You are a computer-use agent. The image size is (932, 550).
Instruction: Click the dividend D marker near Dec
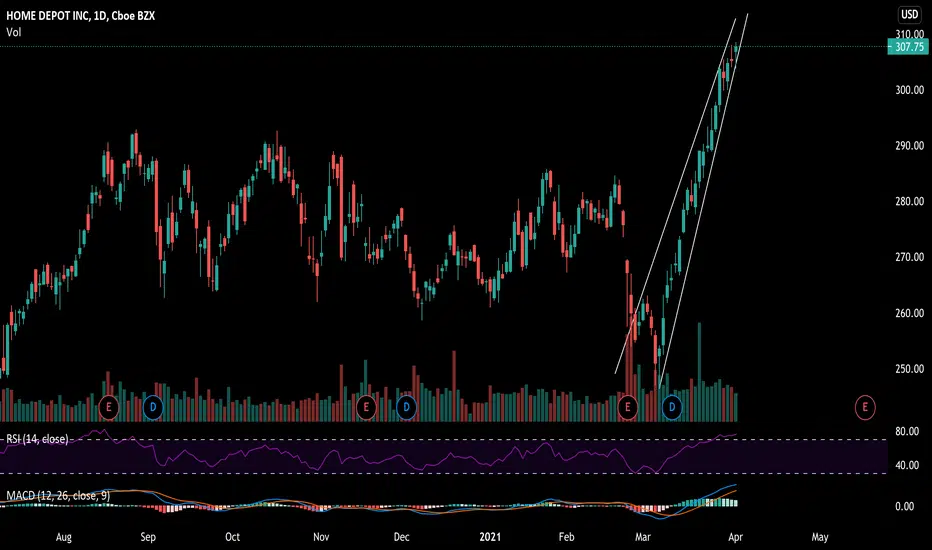point(406,407)
